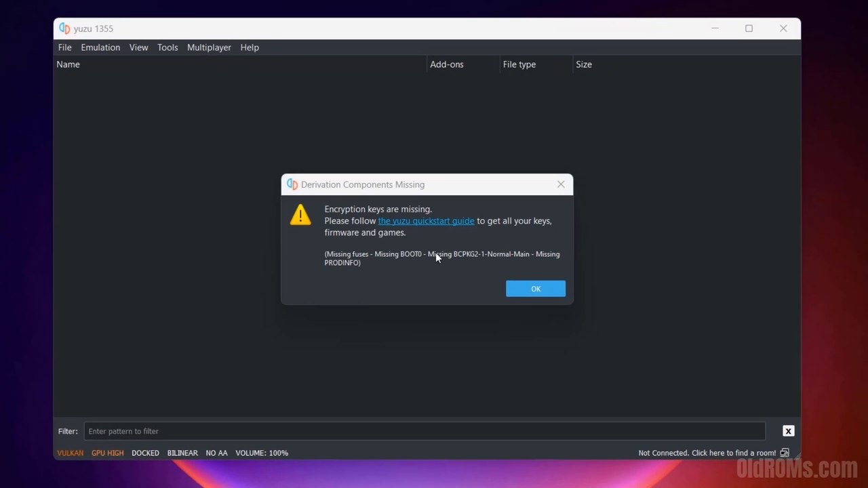Click the warning triangle icon in dialog

pos(300,215)
